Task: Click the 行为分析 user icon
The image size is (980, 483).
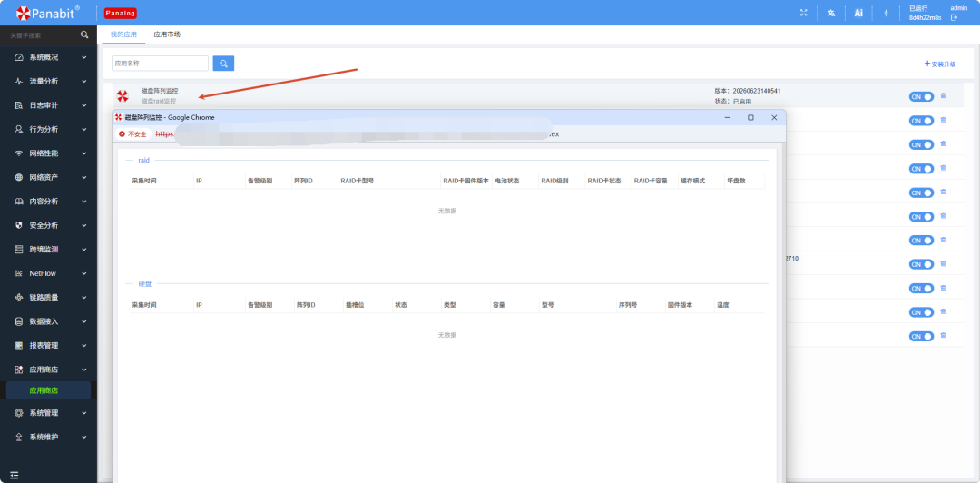Action: pos(19,129)
